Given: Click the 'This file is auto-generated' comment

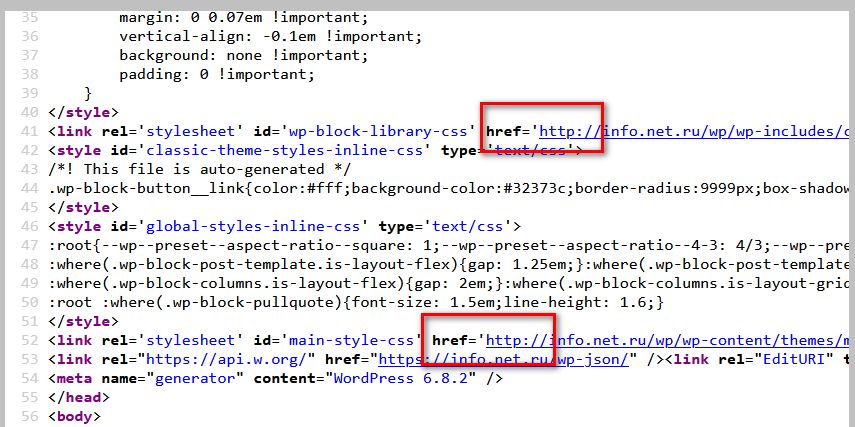Looking at the screenshot, I should pos(200,169).
